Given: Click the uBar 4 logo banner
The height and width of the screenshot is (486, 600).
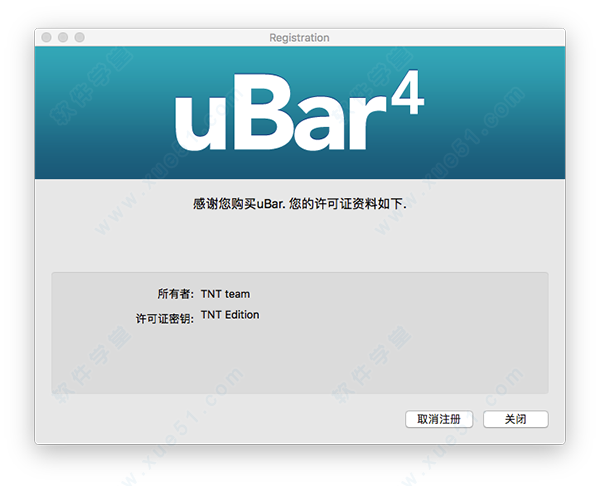Looking at the screenshot, I should [300, 113].
